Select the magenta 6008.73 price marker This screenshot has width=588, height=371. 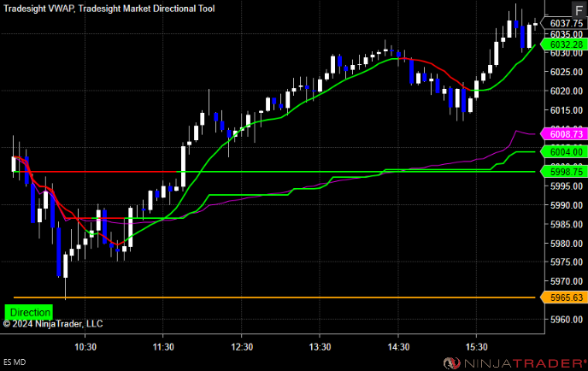coord(564,134)
